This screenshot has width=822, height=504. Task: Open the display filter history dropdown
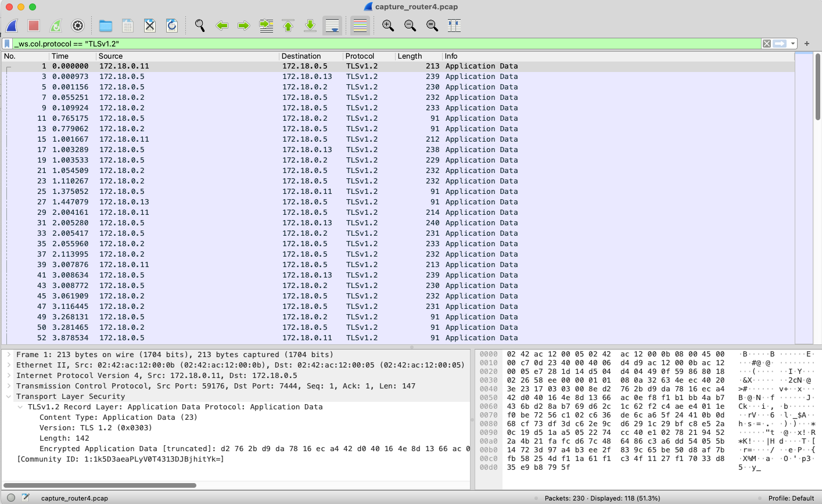click(793, 44)
